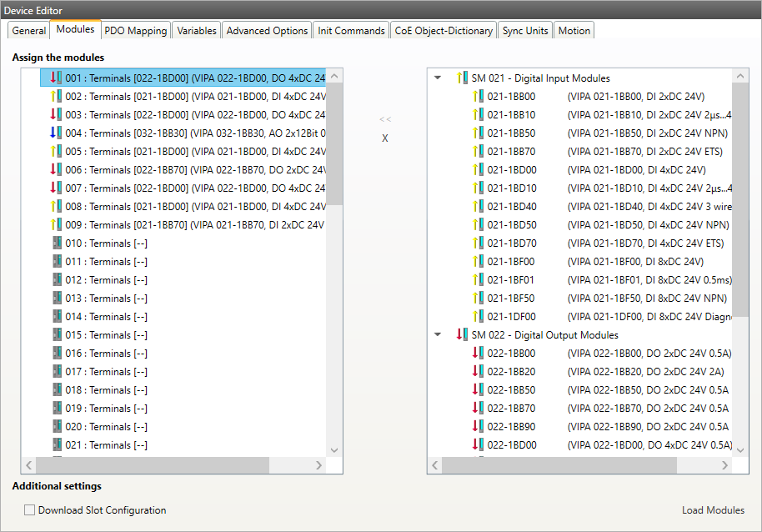Click the icon beside 021-1BB00 input module

(x=477, y=96)
